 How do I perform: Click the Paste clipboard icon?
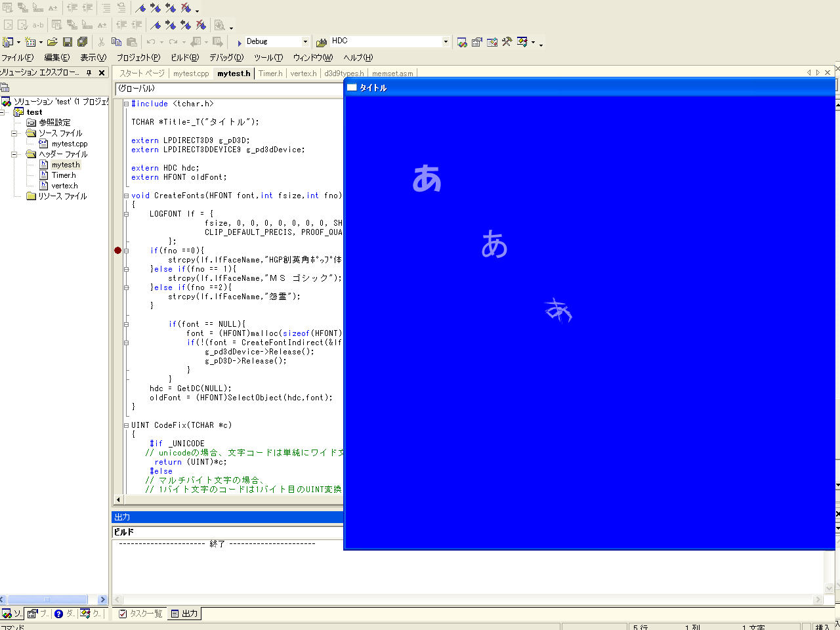[x=132, y=42]
